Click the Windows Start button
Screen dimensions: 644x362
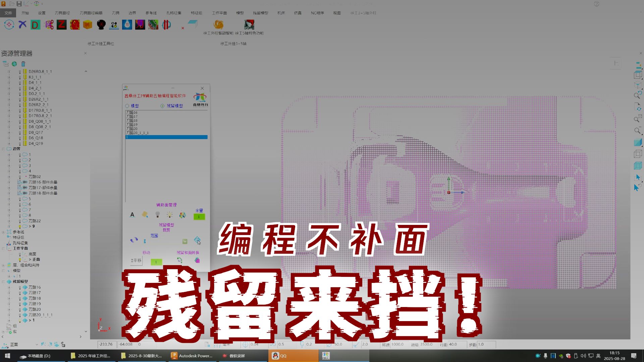pos(7,356)
